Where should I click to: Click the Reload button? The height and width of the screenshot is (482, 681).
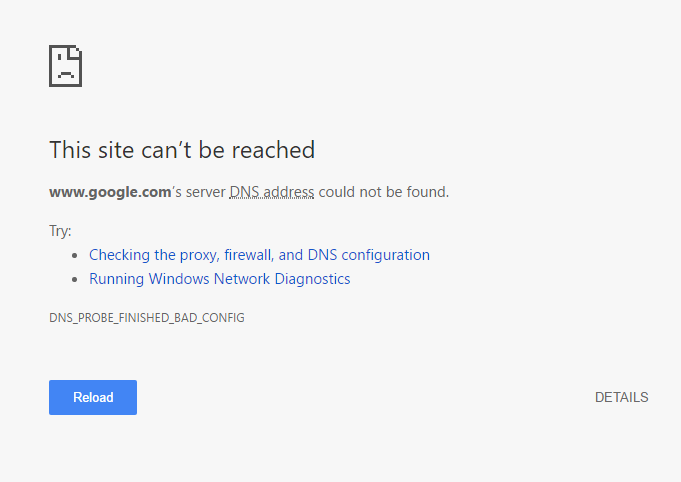point(93,397)
